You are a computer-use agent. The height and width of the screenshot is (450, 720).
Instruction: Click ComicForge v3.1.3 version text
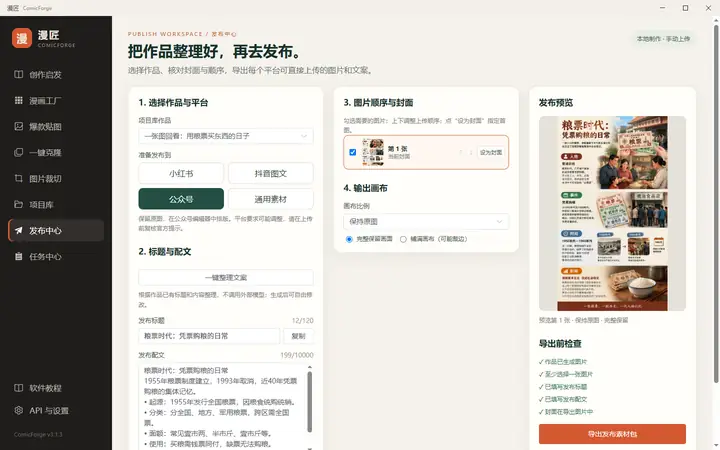(38, 434)
